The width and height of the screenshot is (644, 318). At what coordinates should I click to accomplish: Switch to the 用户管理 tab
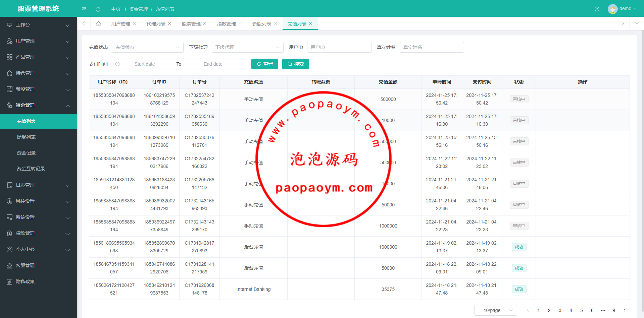[121, 24]
